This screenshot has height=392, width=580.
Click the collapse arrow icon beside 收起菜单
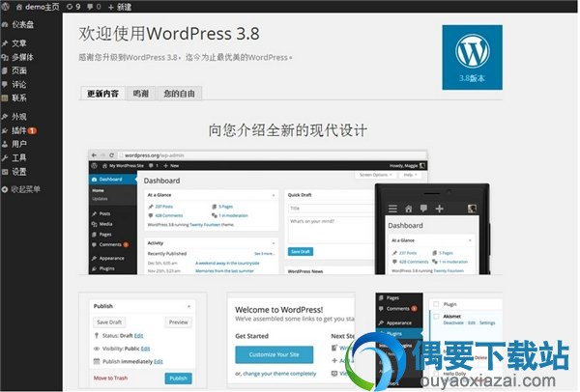[x=5, y=189]
